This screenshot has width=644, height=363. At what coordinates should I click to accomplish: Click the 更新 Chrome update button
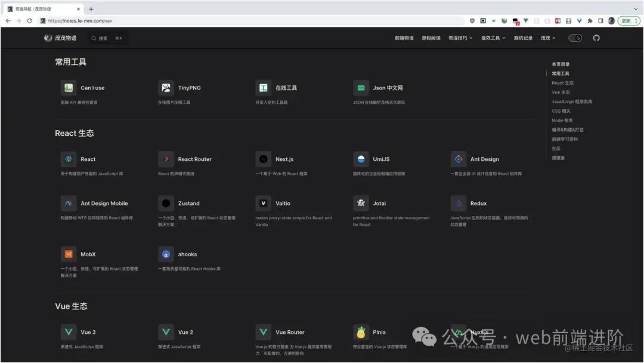coord(629,21)
